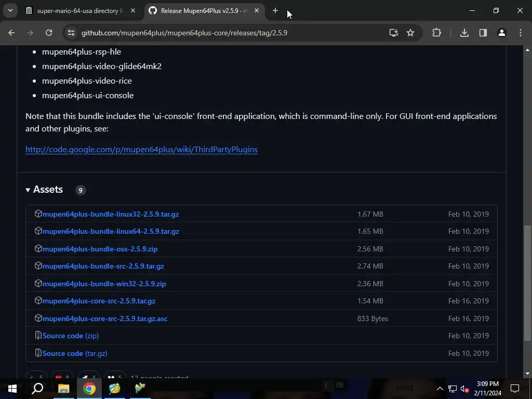Image resolution: width=532 pixels, height=399 pixels.
Task: Close the Release Mupen64Plus tab
Action: (x=257, y=10)
